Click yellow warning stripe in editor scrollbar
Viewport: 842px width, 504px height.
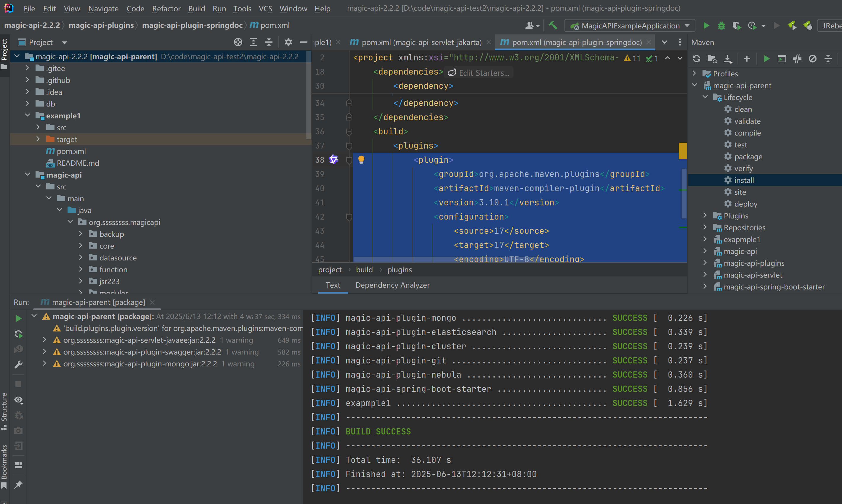(682, 151)
